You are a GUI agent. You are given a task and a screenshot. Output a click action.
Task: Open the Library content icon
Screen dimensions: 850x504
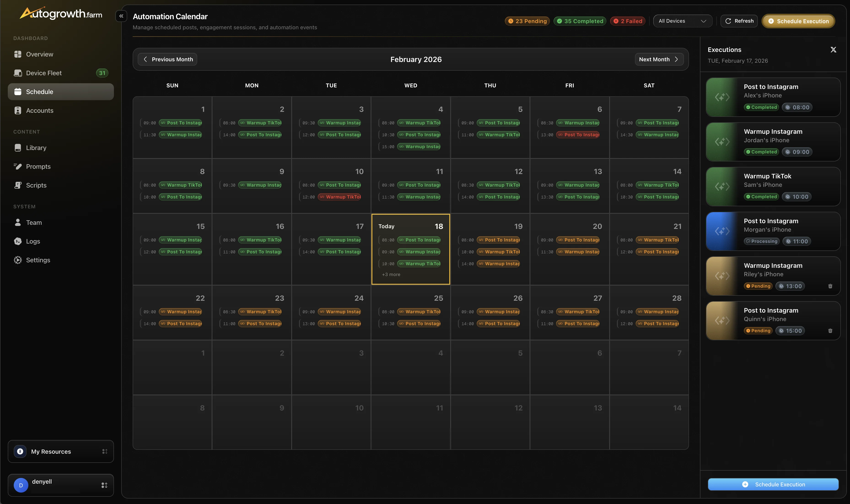[18, 147]
